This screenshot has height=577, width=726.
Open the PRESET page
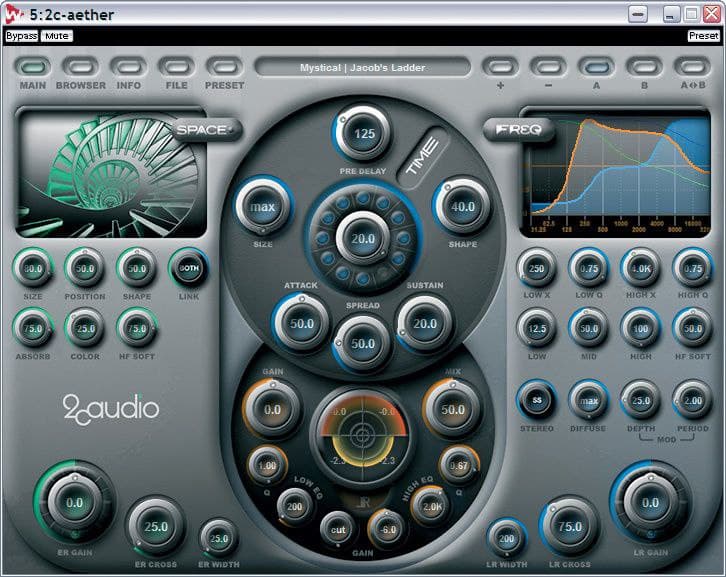(x=225, y=67)
